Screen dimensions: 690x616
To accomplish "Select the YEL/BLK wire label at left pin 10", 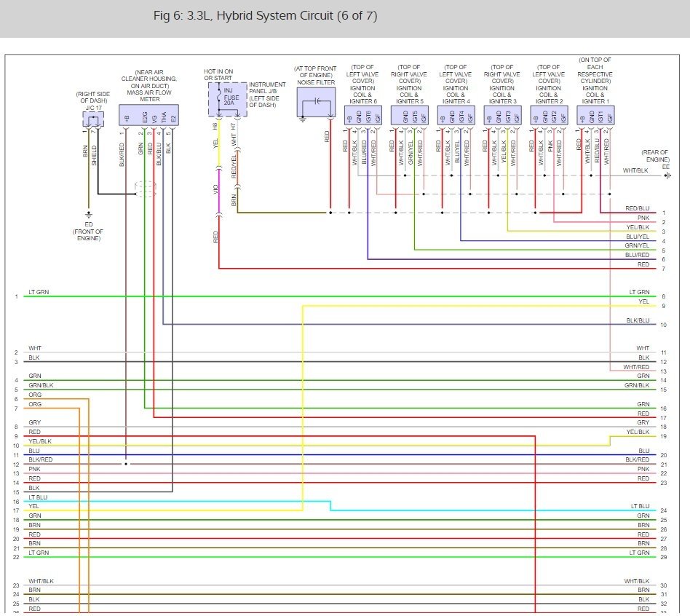I will point(40,441).
